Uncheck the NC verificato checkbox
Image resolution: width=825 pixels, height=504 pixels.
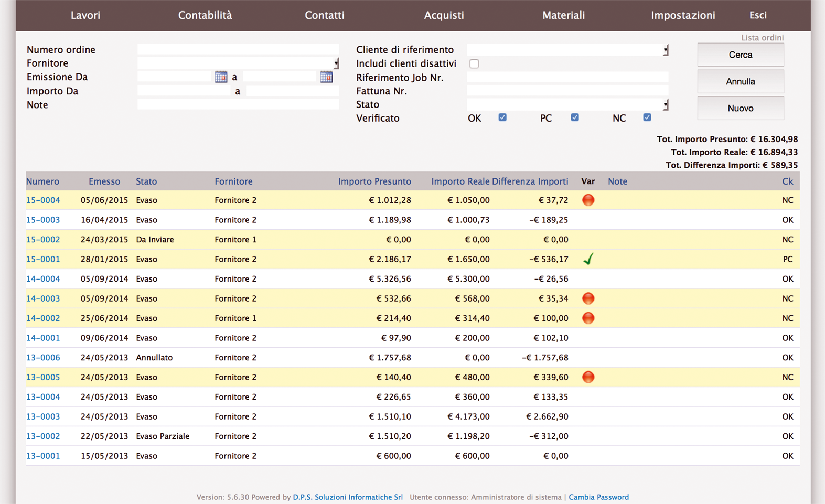point(647,117)
